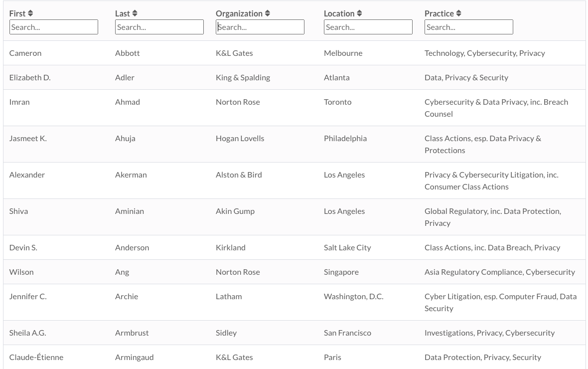588x369 pixels.
Task: Click the King & Spalding organization cell
Action: click(243, 77)
